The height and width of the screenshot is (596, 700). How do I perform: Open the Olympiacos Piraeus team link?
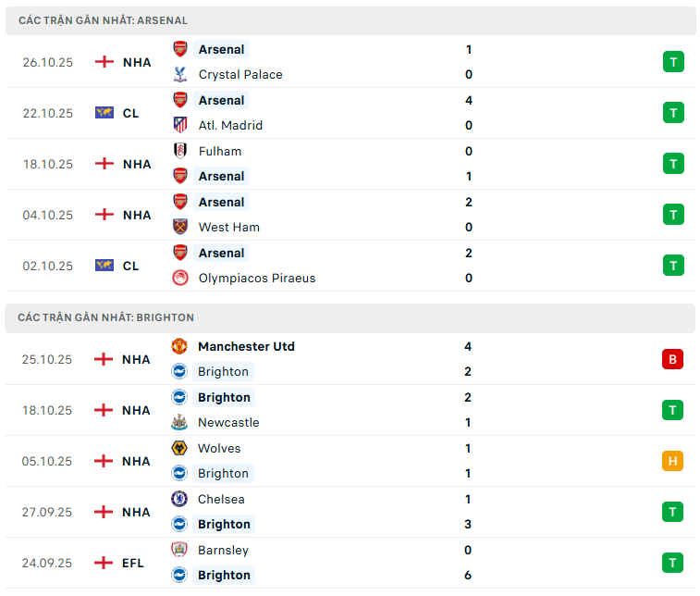pyautogui.click(x=257, y=278)
